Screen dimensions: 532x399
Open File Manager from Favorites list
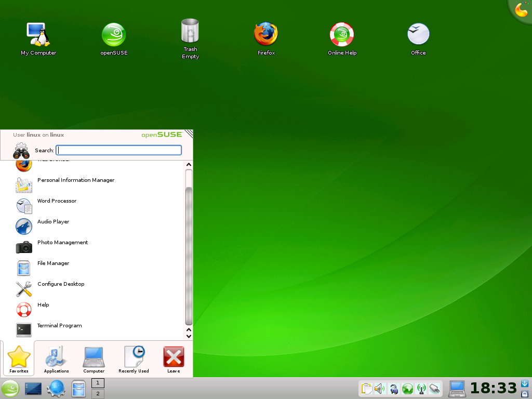[x=53, y=264]
